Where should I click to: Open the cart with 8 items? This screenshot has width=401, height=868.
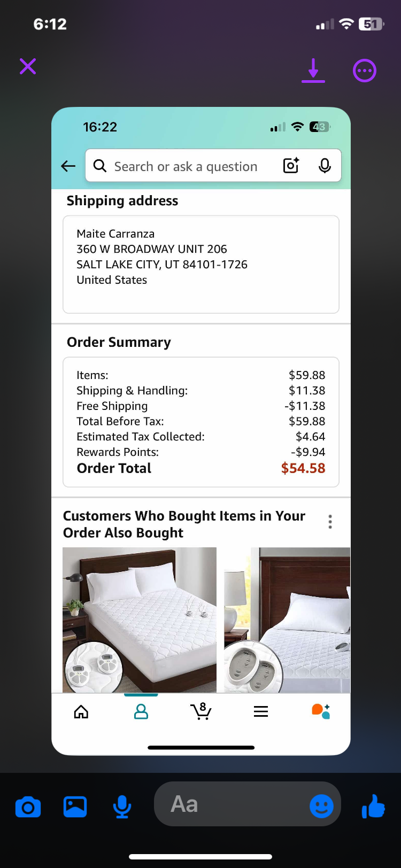click(x=201, y=711)
